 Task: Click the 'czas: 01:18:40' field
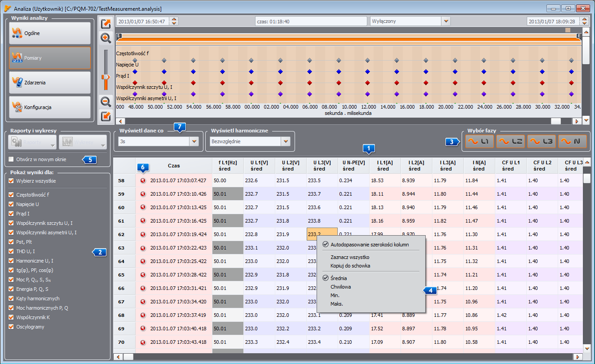pyautogui.click(x=311, y=21)
